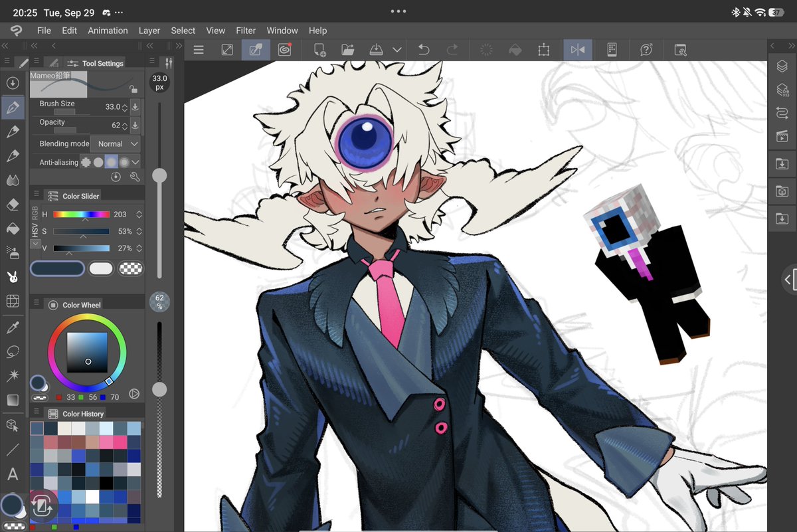Select the Eyedropper tool
This screenshot has width=797, height=532.
pos(12,327)
